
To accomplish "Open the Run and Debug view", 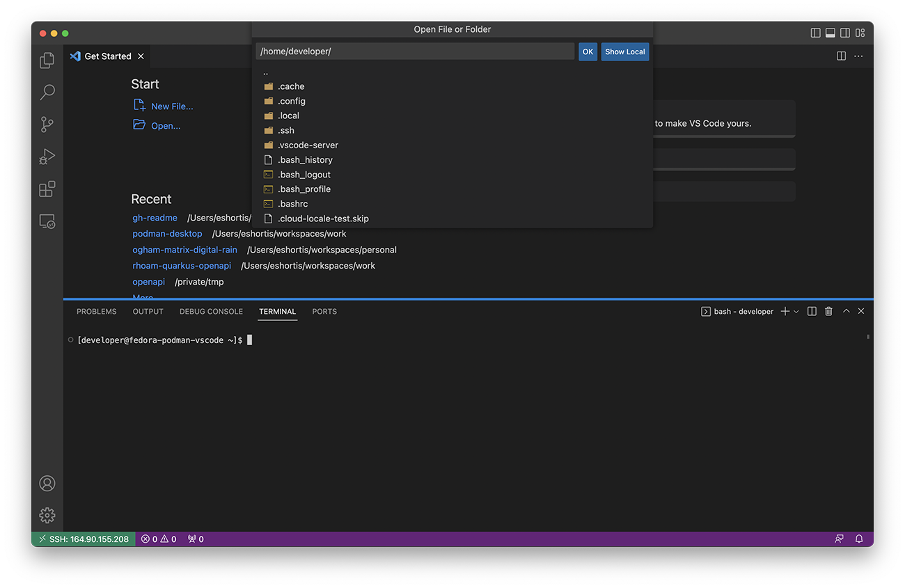I will [x=47, y=157].
